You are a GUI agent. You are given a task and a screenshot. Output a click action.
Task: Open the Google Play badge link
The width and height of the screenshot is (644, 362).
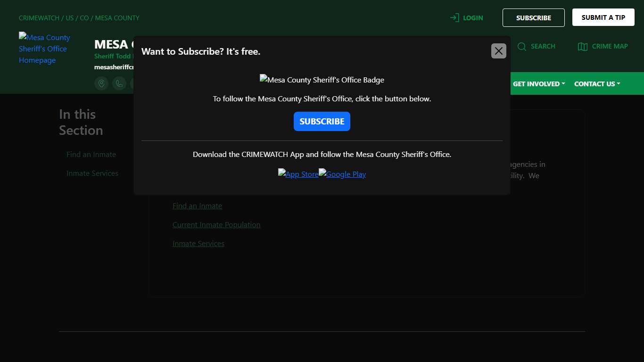(342, 174)
